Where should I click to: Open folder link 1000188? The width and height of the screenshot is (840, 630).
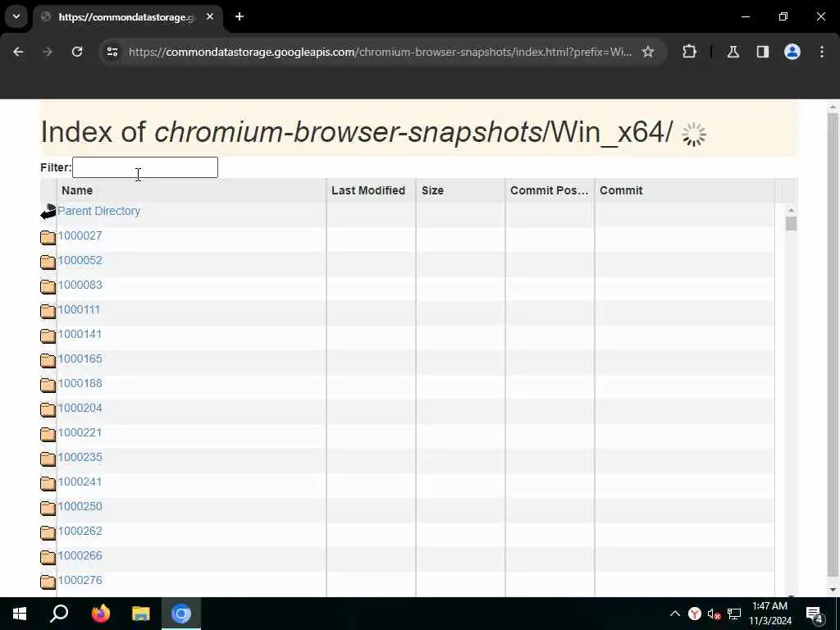click(80, 384)
